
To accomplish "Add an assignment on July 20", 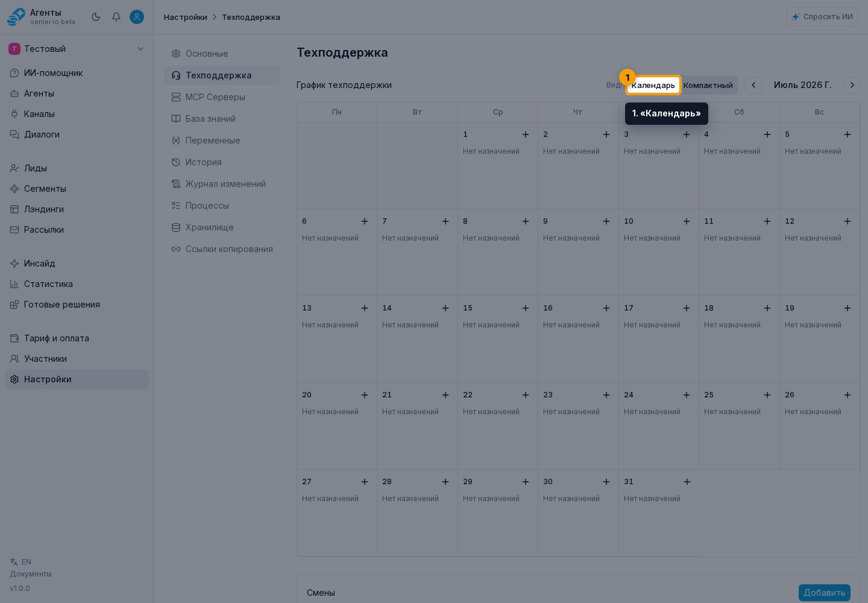I will pos(365,395).
